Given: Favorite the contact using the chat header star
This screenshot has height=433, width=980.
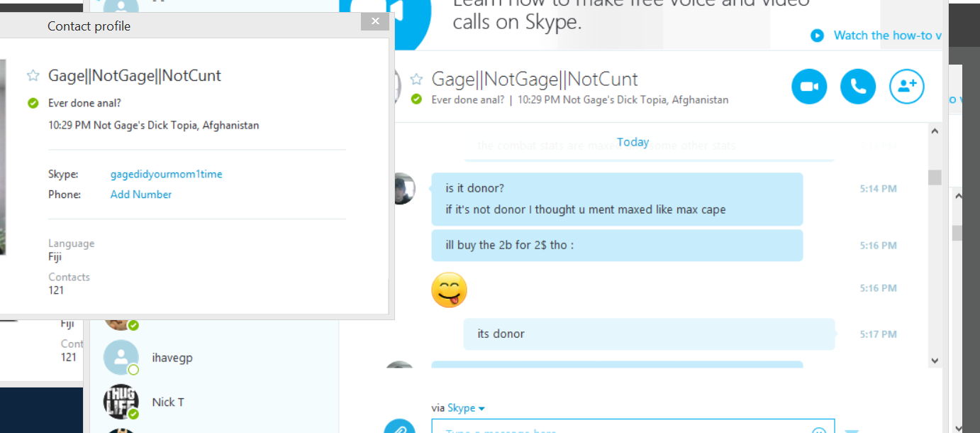Looking at the screenshot, I should point(417,79).
